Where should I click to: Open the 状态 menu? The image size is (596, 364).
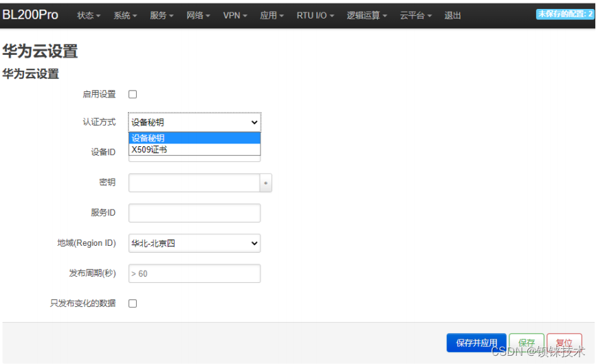(x=89, y=16)
